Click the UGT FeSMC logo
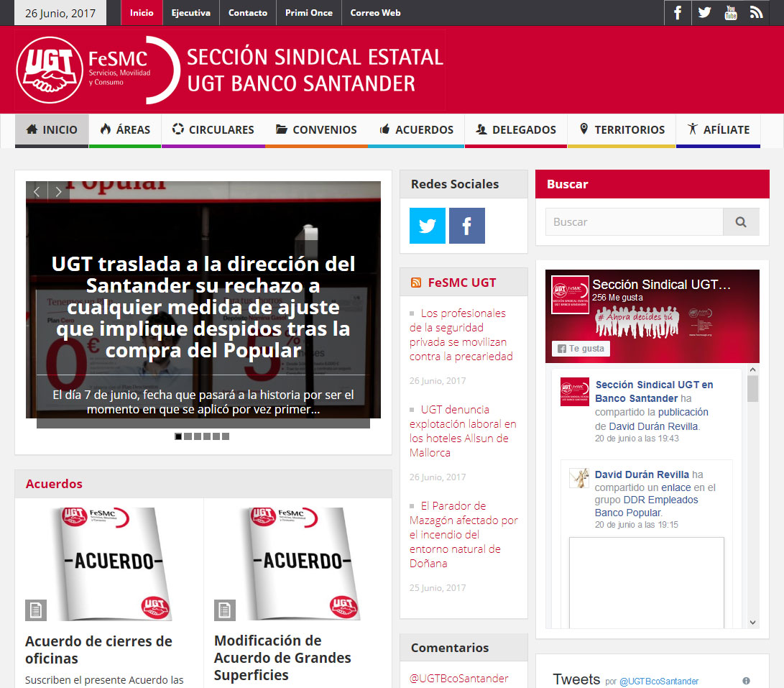The height and width of the screenshot is (688, 784). (x=98, y=70)
